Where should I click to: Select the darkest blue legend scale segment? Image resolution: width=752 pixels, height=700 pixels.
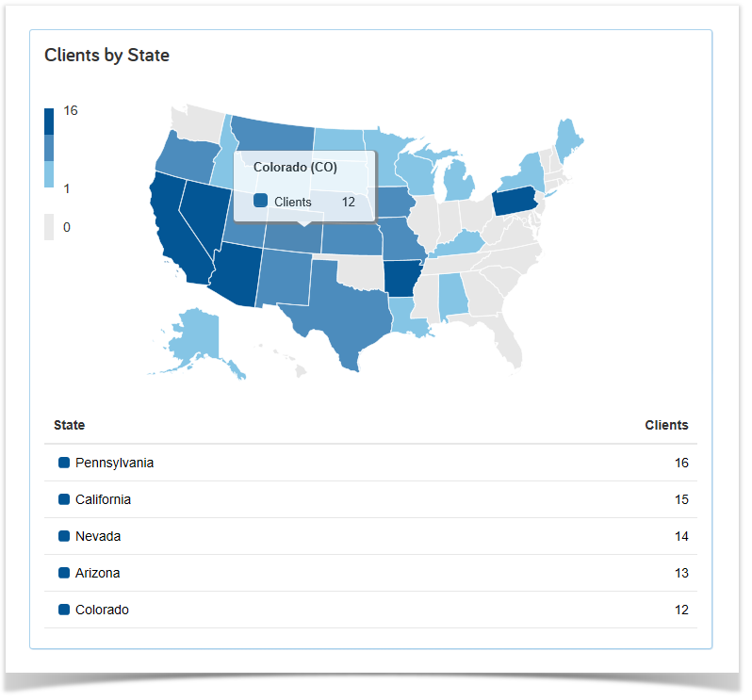click(x=49, y=122)
